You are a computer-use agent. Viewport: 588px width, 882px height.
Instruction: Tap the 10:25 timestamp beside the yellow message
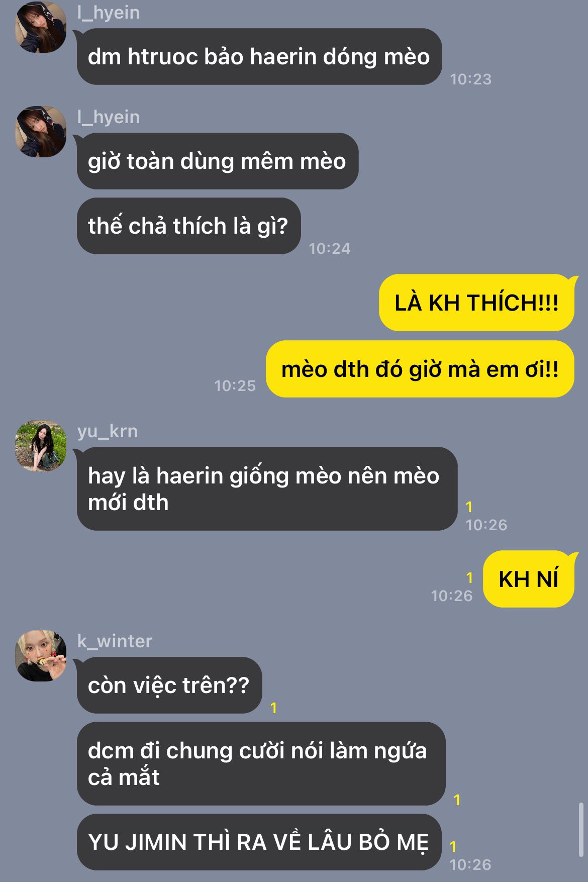pyautogui.click(x=235, y=385)
